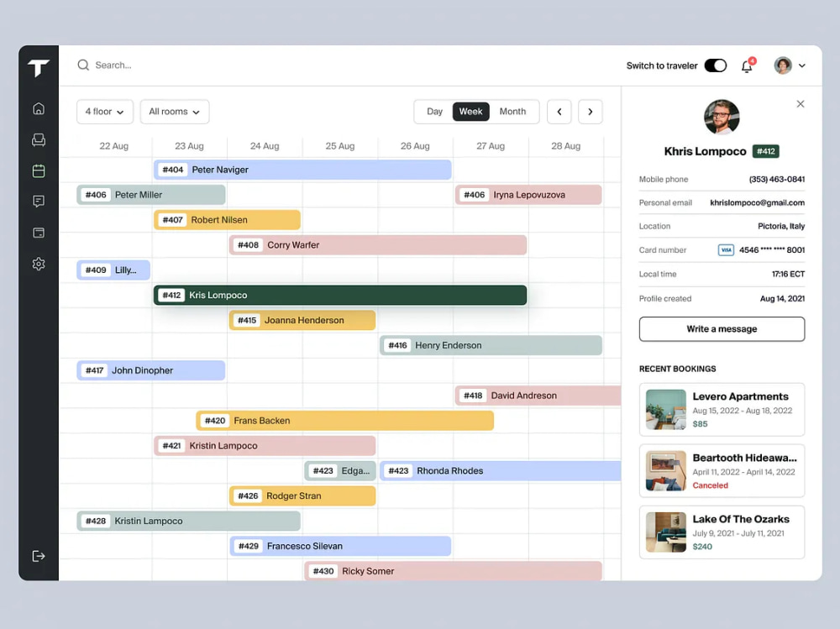Click the $85 price on Levero card
The width and height of the screenshot is (840, 629).
pyautogui.click(x=701, y=424)
